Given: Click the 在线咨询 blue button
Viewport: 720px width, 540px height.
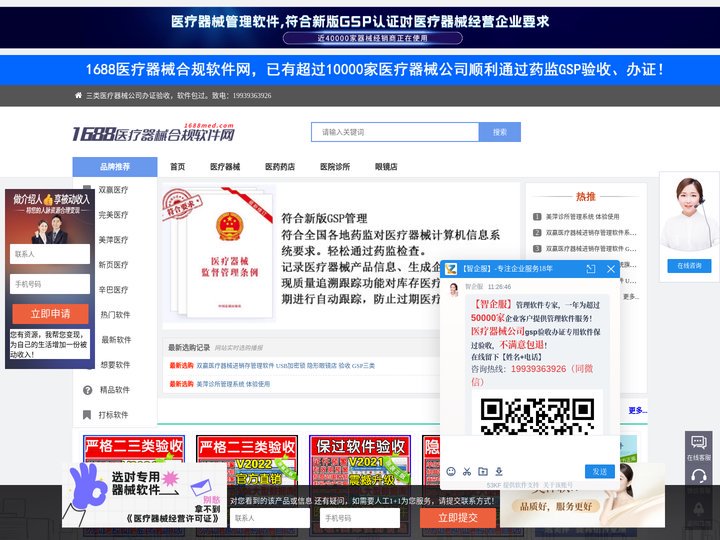Looking at the screenshot, I should click(x=689, y=265).
